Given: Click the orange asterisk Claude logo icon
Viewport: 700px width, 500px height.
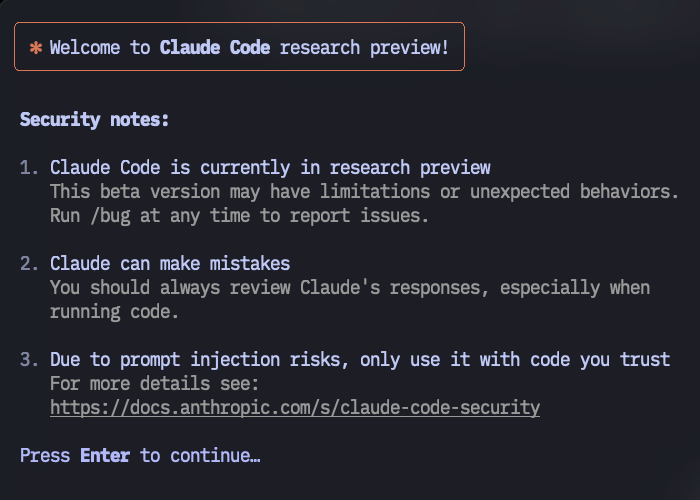Looking at the screenshot, I should tap(36, 47).
